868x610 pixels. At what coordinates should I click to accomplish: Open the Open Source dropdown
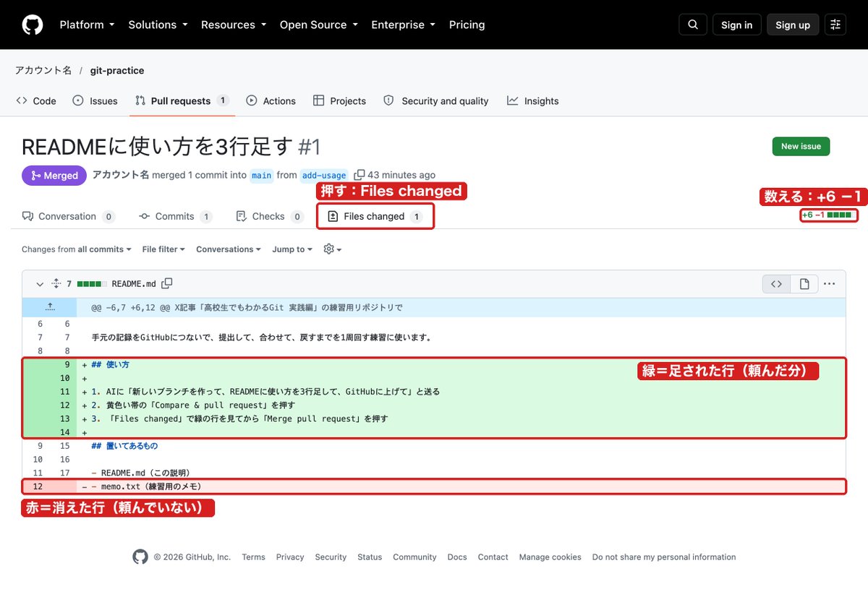pos(318,25)
